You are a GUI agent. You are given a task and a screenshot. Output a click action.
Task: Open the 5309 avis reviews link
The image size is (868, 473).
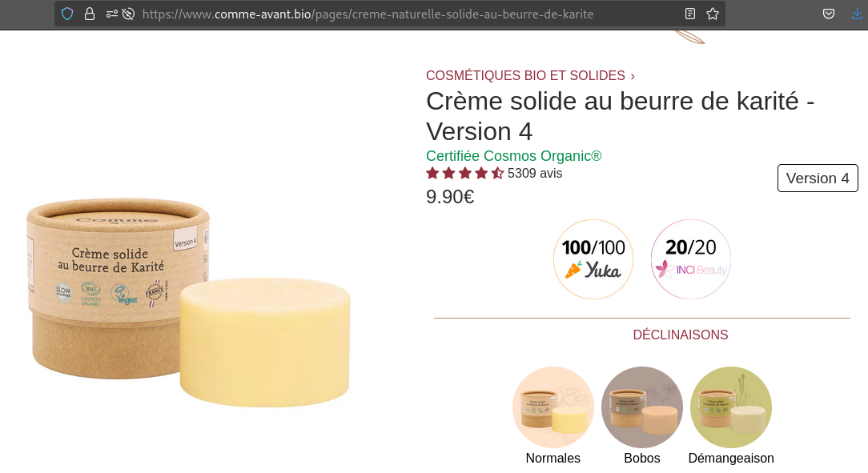point(535,173)
